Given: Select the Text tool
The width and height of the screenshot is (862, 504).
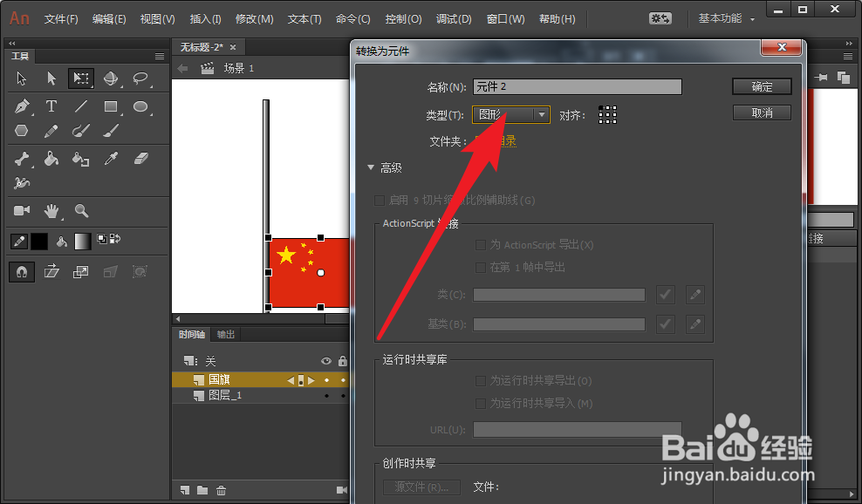Looking at the screenshot, I should pyautogui.click(x=51, y=106).
